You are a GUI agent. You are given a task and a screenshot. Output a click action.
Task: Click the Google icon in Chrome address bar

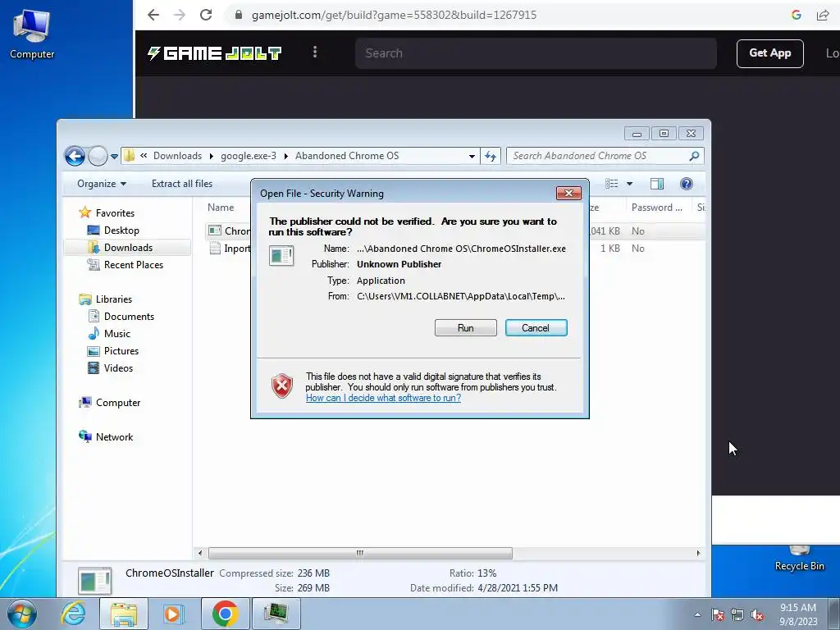click(796, 15)
